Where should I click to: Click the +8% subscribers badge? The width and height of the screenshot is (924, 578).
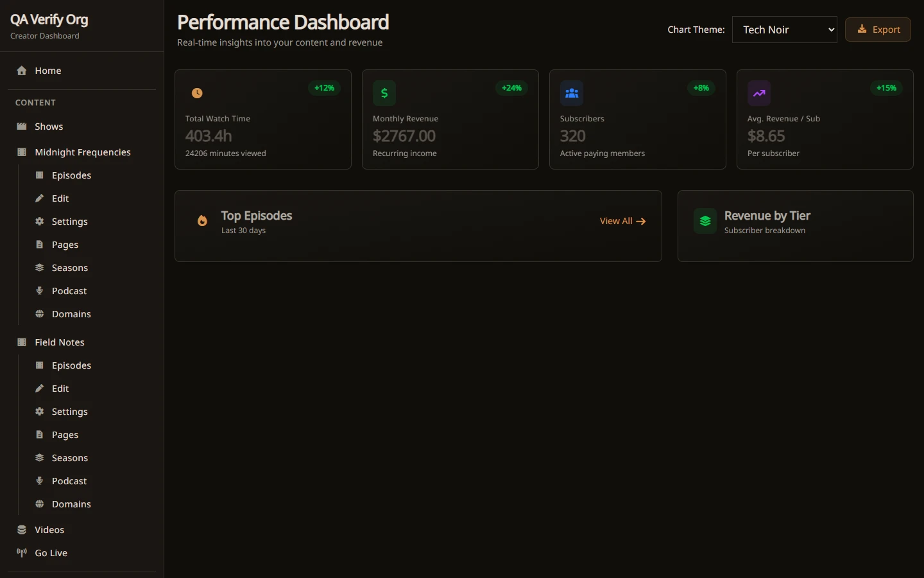click(701, 88)
